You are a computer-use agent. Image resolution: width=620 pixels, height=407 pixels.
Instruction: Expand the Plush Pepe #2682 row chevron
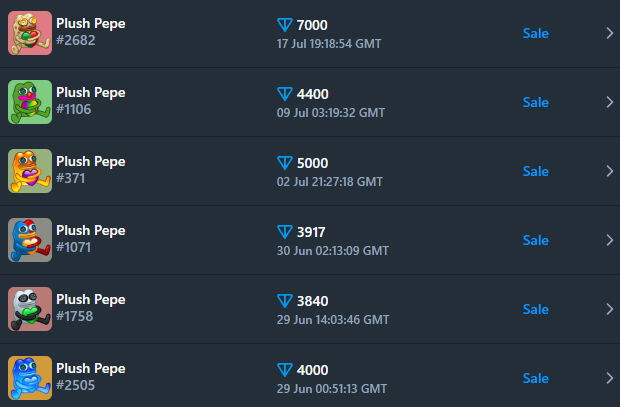point(610,33)
